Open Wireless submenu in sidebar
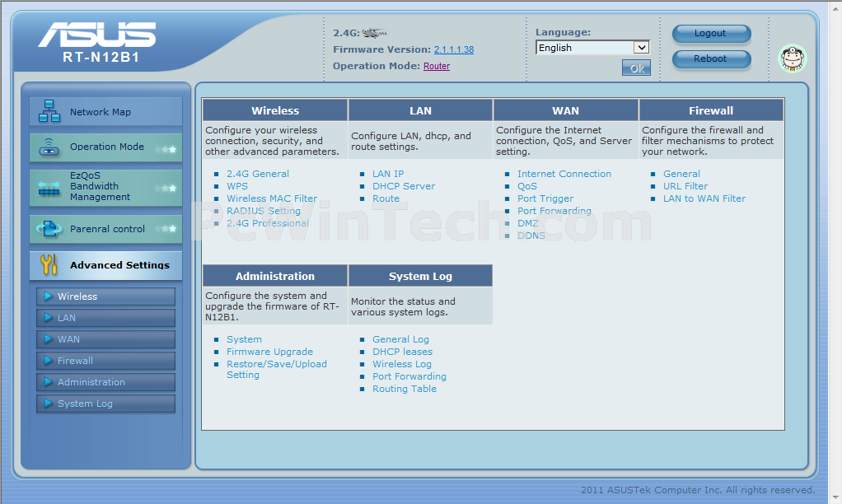The image size is (842, 504). point(105,296)
